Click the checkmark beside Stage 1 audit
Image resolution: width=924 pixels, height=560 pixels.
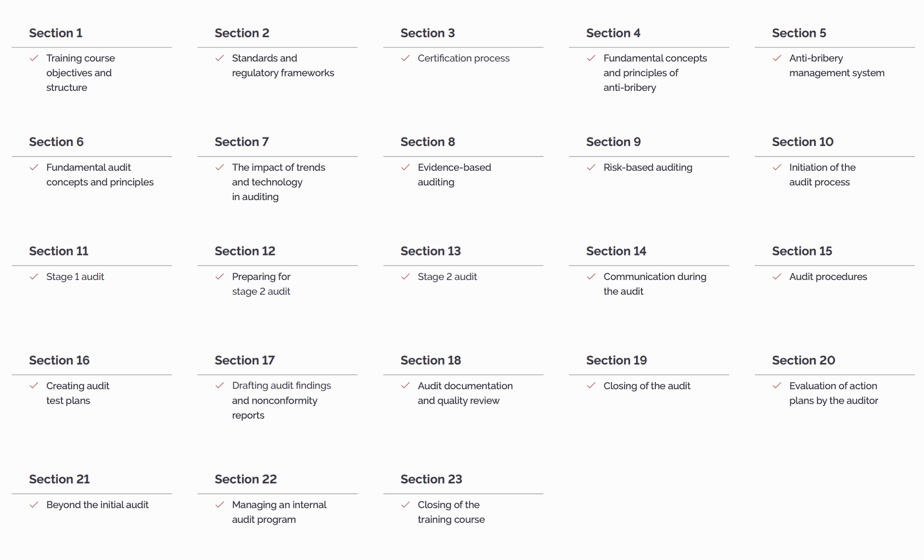click(x=34, y=277)
